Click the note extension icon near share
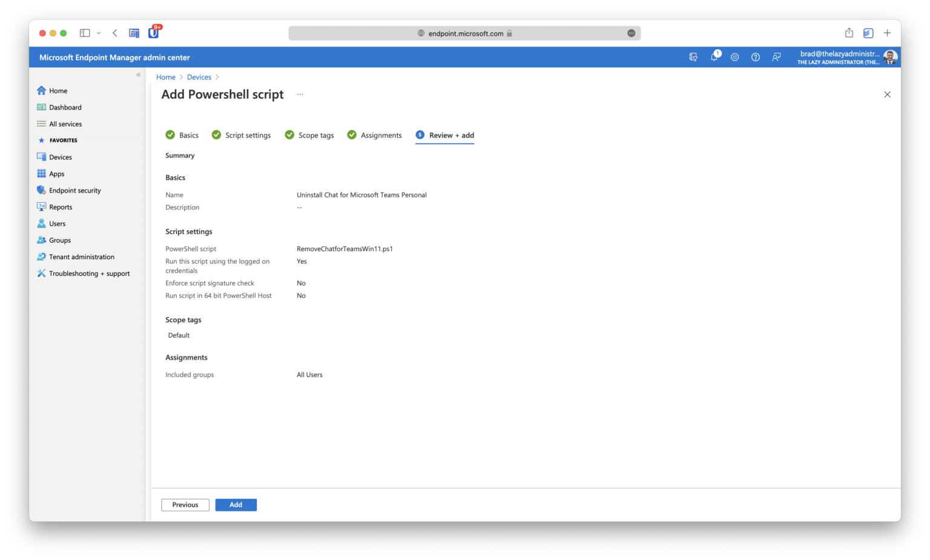Image resolution: width=930 pixels, height=560 pixels. click(868, 33)
